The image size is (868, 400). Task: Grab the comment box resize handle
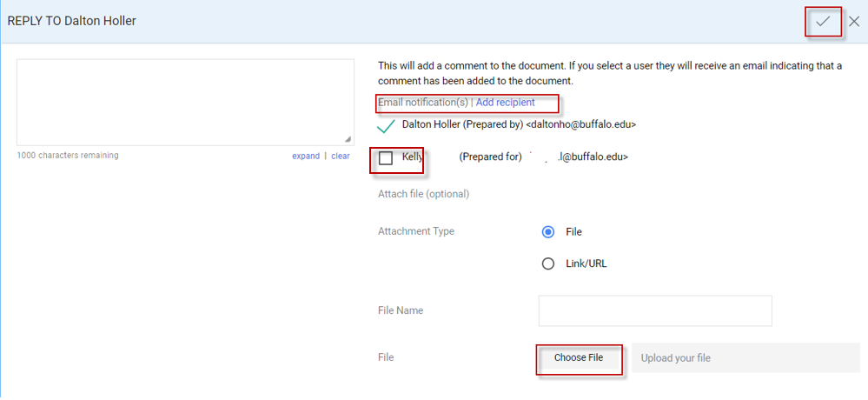(x=348, y=139)
